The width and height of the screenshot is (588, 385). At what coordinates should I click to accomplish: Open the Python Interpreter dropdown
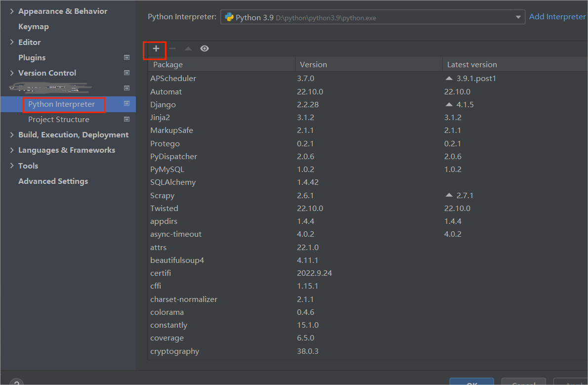pyautogui.click(x=373, y=17)
